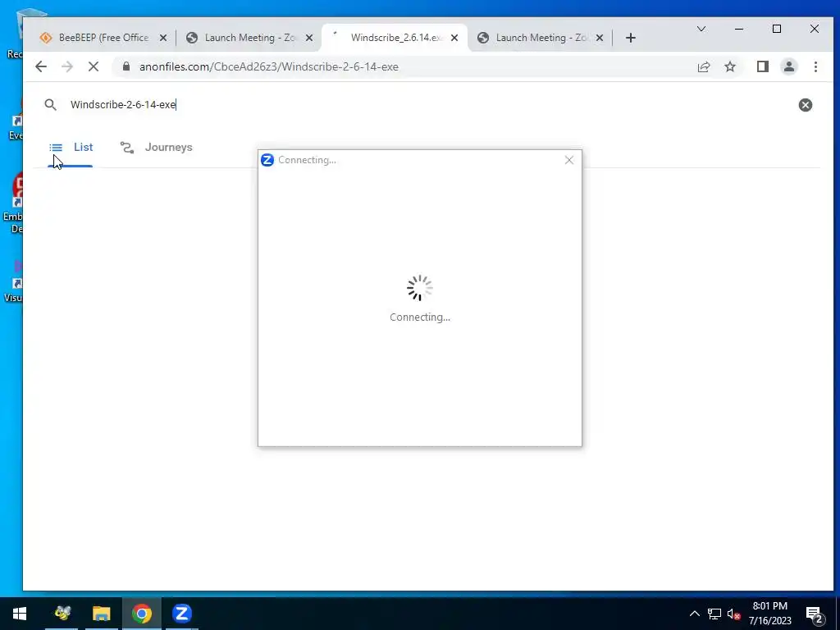Open Chrome profile avatar menu
This screenshot has width=840, height=630.
(x=788, y=66)
